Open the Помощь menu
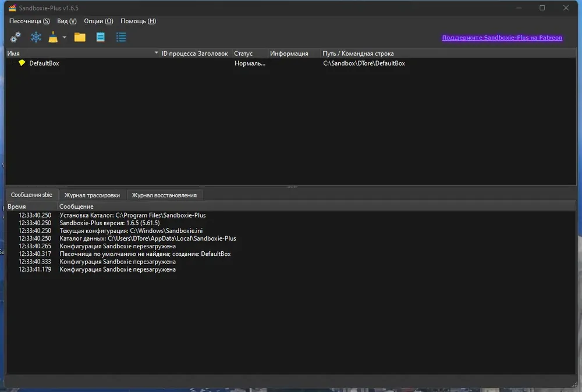582x392 pixels. (138, 21)
